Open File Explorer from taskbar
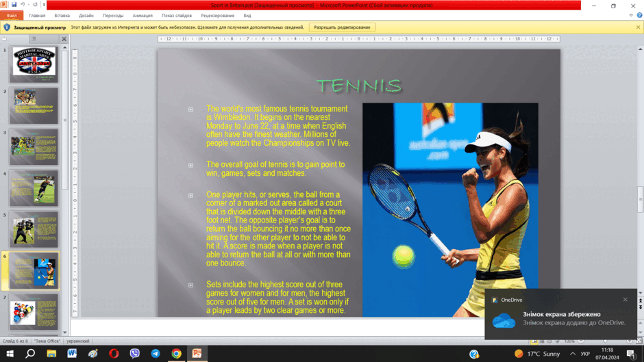The height and width of the screenshot is (362, 644). 51,353
